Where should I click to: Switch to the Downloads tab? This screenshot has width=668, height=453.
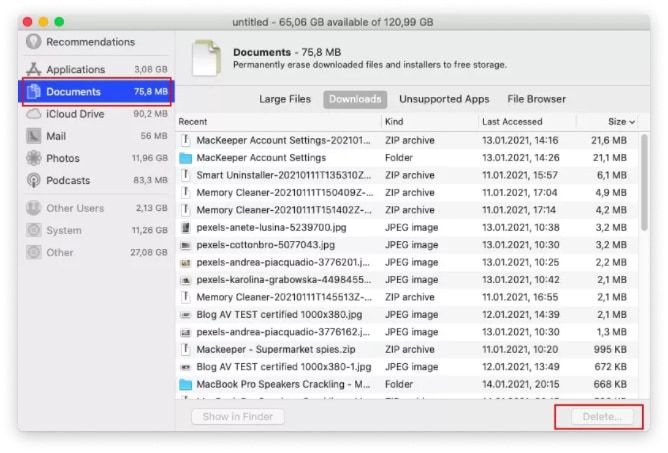coord(355,99)
